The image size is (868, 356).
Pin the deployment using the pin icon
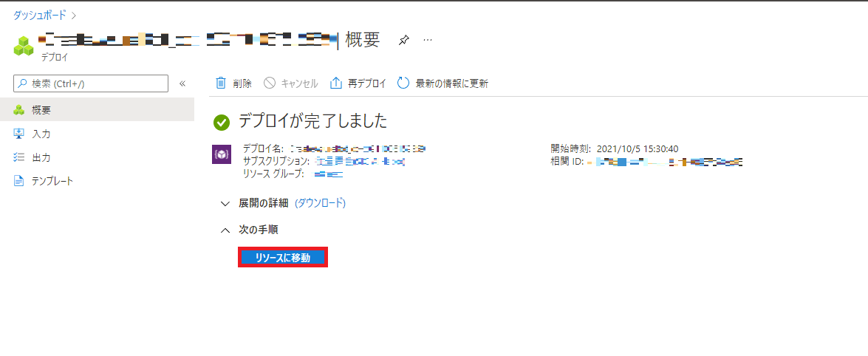click(x=403, y=40)
